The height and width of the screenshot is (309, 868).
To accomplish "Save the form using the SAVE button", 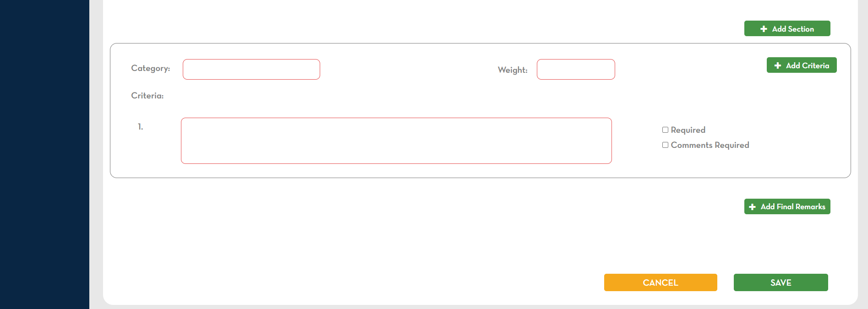I will (x=781, y=282).
